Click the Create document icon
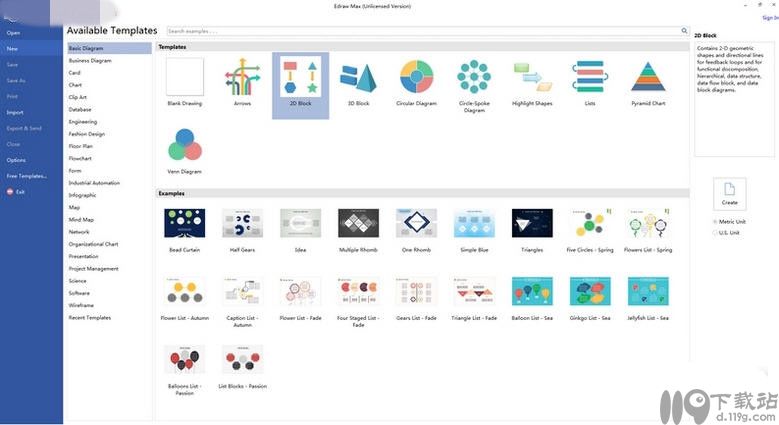The height and width of the screenshot is (425, 779). point(729,189)
